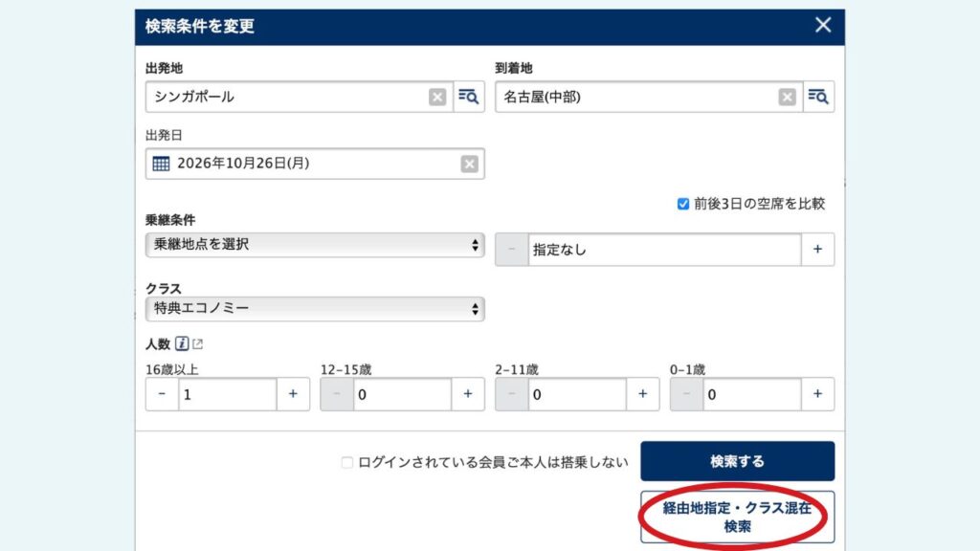Click 経由地指定・クラス混在検索 button

737,518
